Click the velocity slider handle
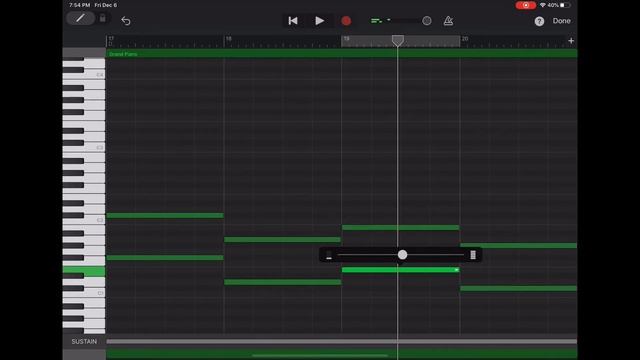640x360 pixels. tap(402, 255)
